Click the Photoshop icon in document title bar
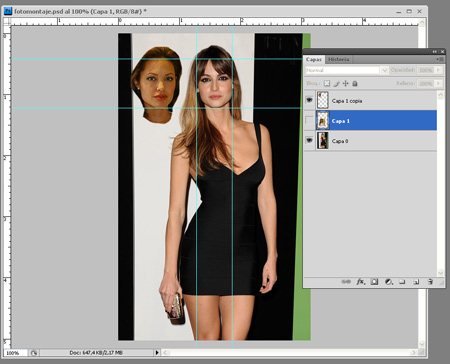 (x=7, y=11)
